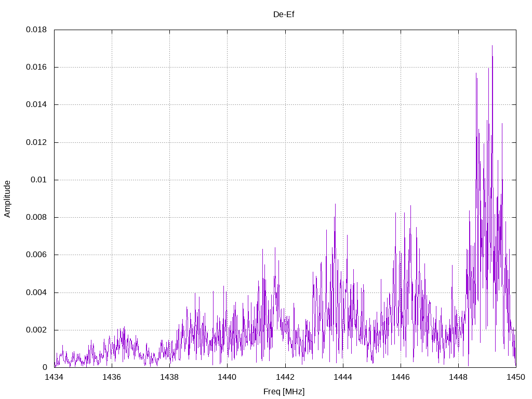
Task: Click the y-axis tick 0.008
Action: (x=36, y=217)
